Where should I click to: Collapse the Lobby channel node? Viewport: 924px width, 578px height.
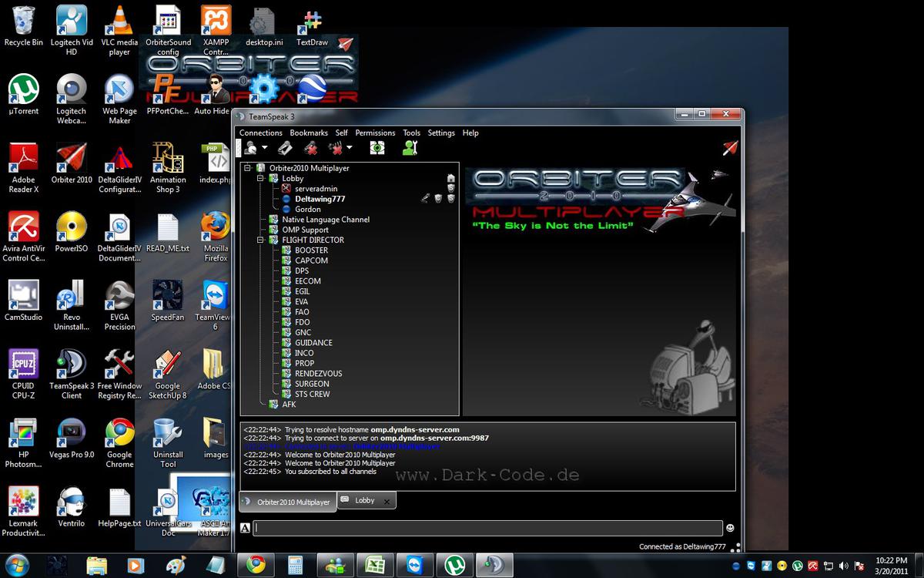click(260, 178)
